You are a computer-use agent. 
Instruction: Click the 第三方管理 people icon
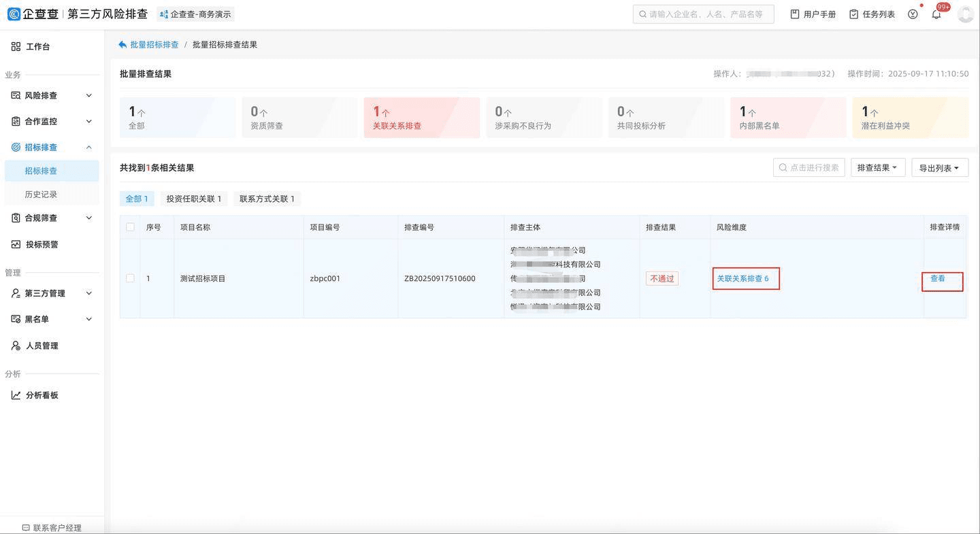click(16, 293)
